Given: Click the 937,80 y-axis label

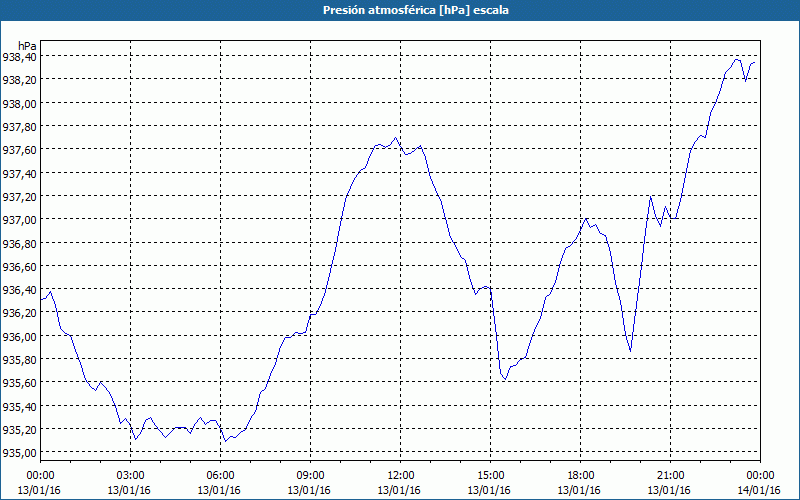Looking at the screenshot, I should 19,127.
